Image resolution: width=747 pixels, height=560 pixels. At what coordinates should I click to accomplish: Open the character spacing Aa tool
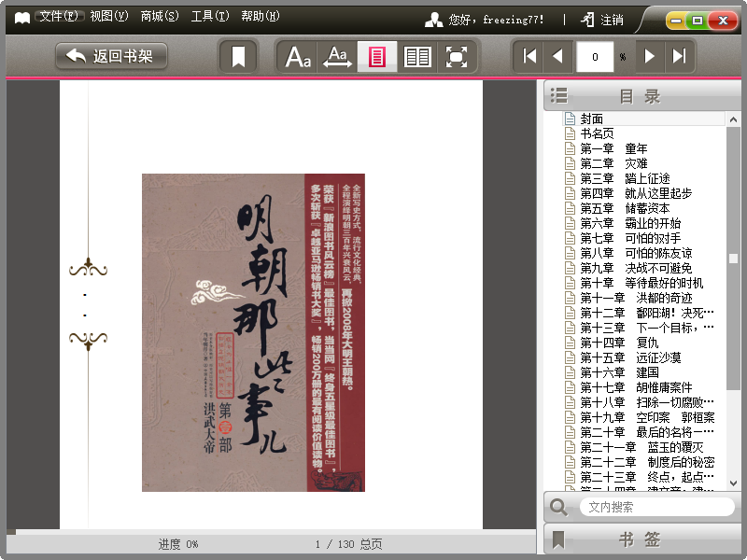[x=337, y=57]
